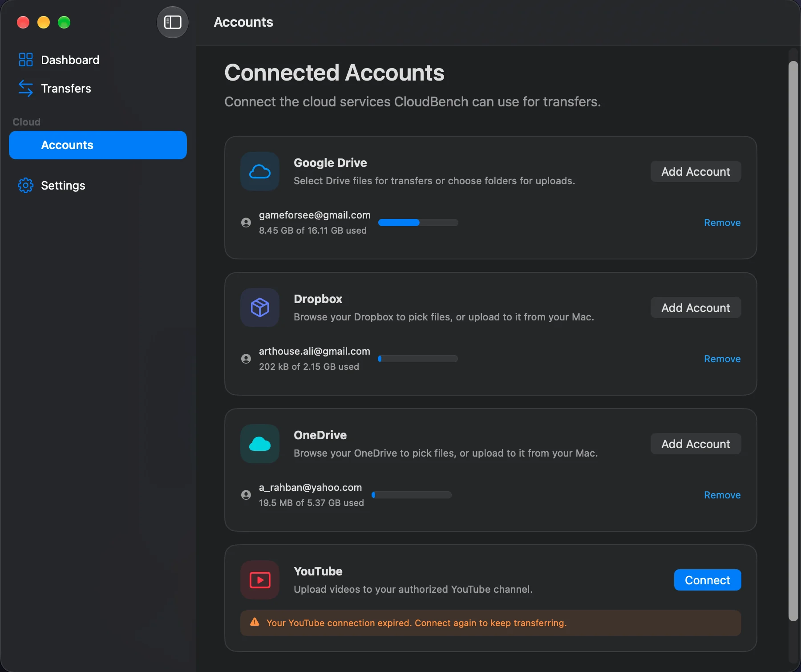The height and width of the screenshot is (672, 801).
Task: Click the Google Drive storage usage bar
Action: coord(418,223)
